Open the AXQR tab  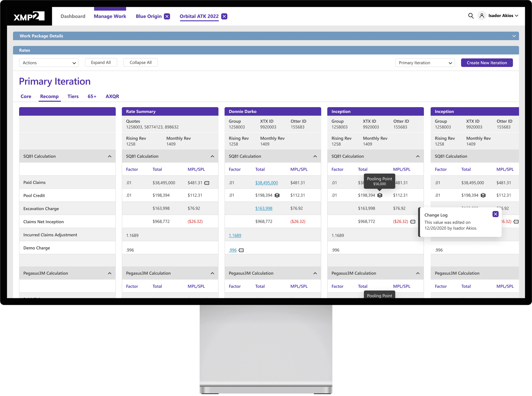click(112, 96)
